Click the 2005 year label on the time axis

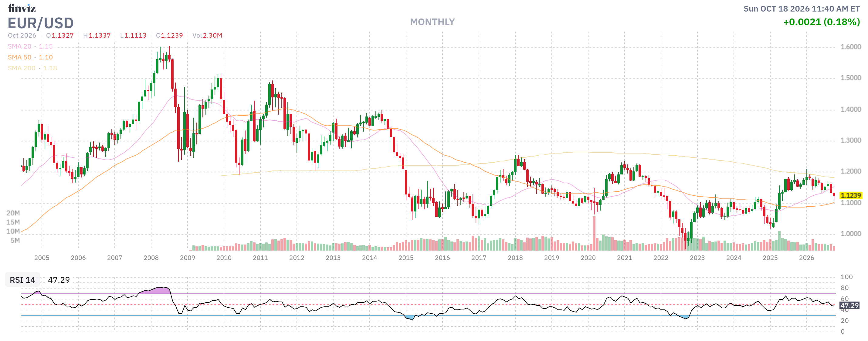pyautogui.click(x=42, y=258)
